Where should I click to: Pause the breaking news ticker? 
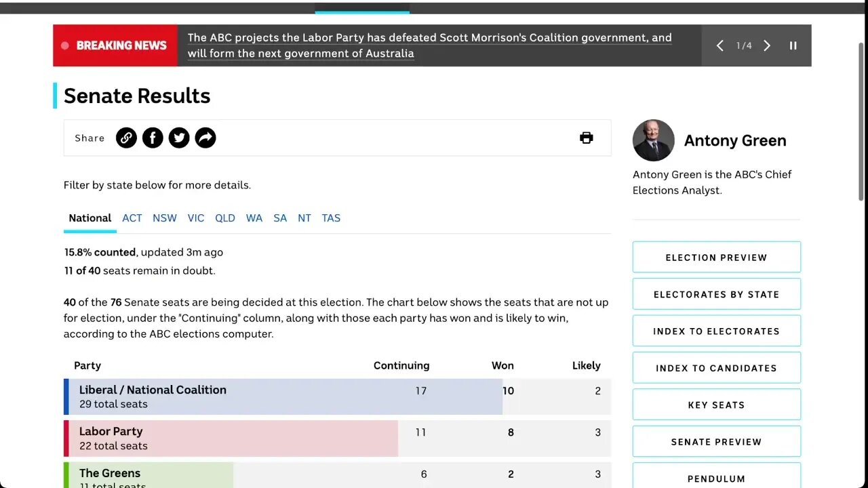793,45
